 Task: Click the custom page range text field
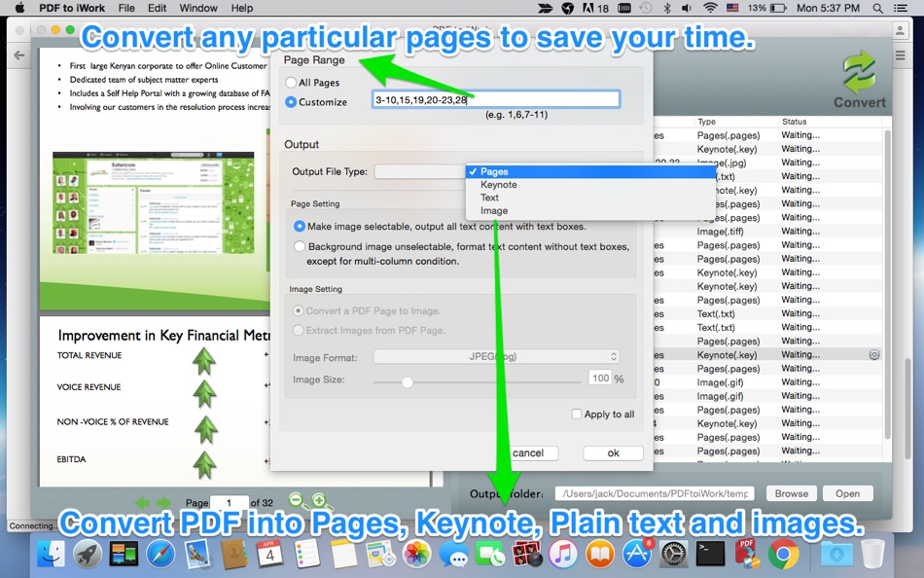(496, 99)
